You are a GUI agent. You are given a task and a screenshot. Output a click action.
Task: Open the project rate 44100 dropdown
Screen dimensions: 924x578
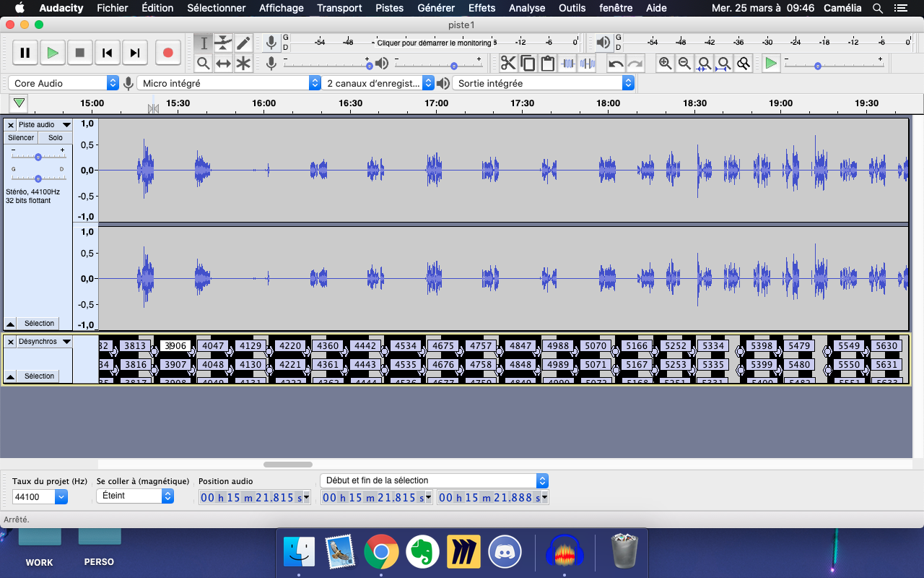pyautogui.click(x=40, y=497)
